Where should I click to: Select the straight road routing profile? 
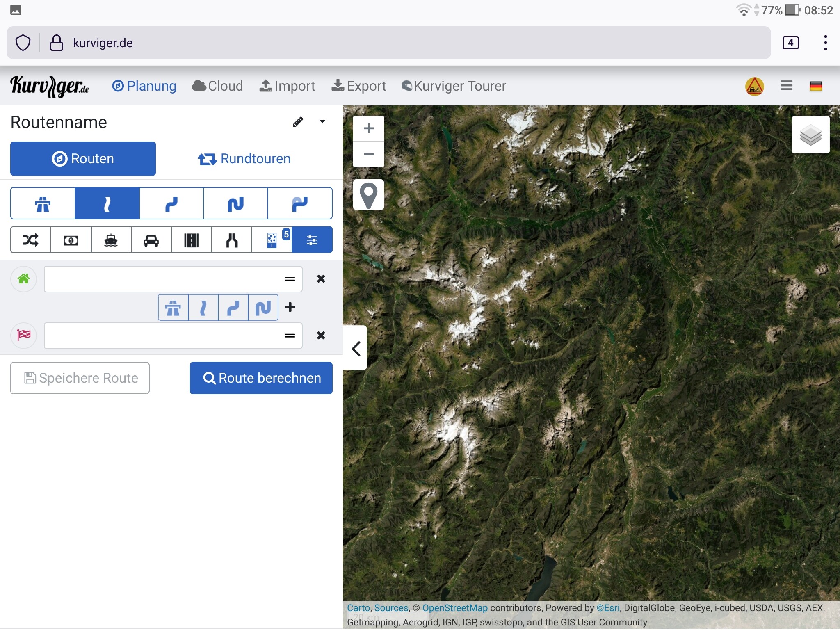pos(107,203)
